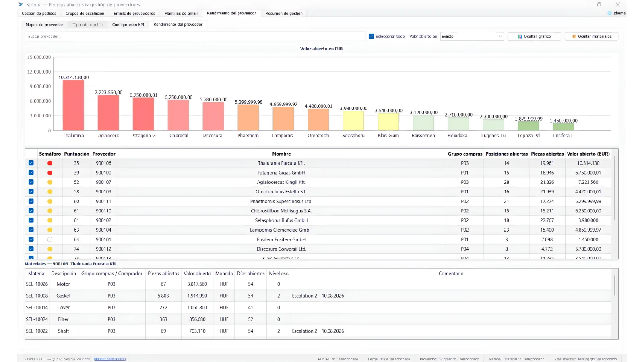
Task: Sort by Valor abierto (EUR) column header
Action: [x=588, y=154]
